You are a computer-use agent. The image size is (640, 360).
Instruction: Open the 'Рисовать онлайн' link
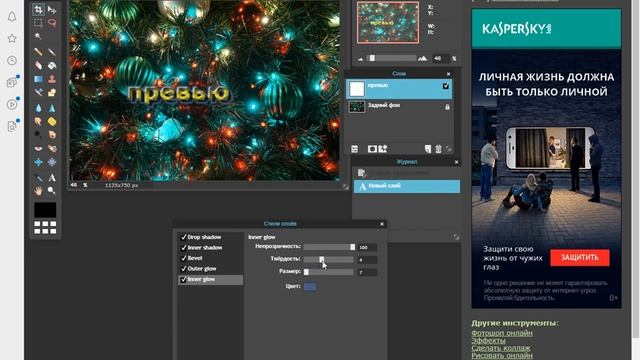[502, 356]
